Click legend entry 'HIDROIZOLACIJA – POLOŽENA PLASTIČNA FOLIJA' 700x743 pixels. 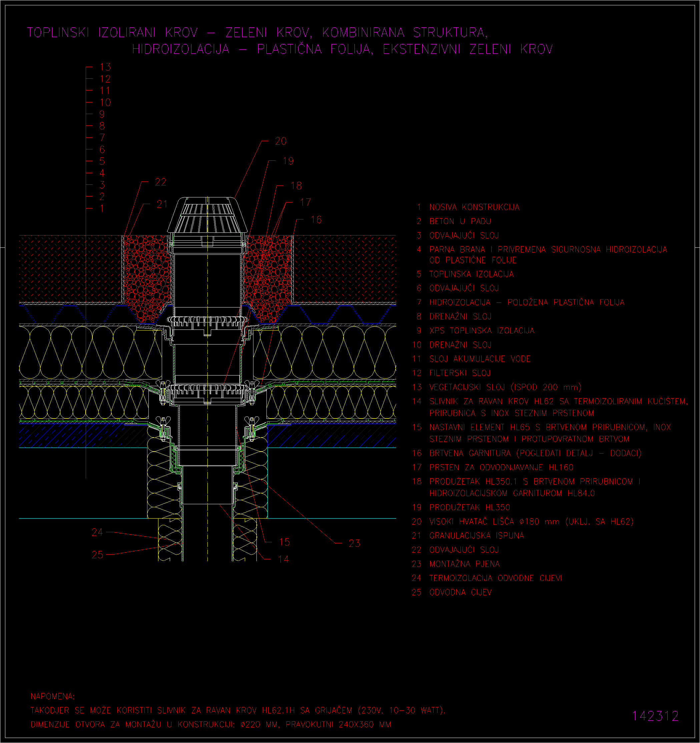click(x=527, y=302)
